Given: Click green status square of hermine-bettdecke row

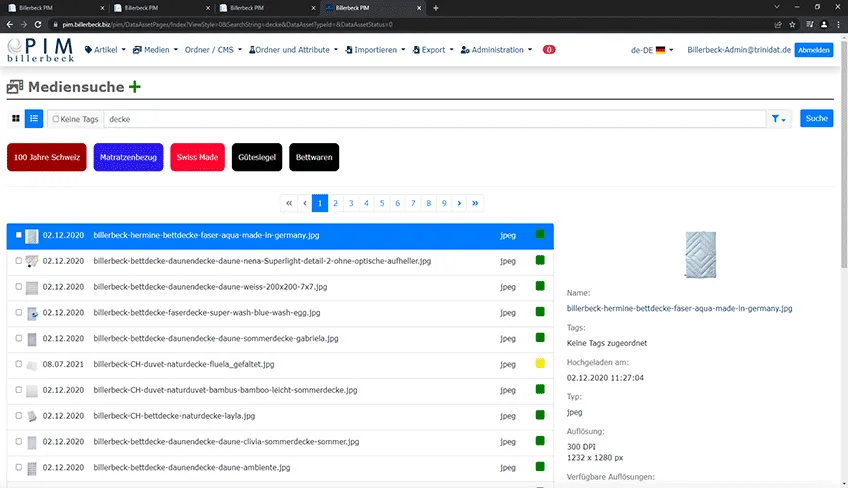Looking at the screenshot, I should click(540, 234).
